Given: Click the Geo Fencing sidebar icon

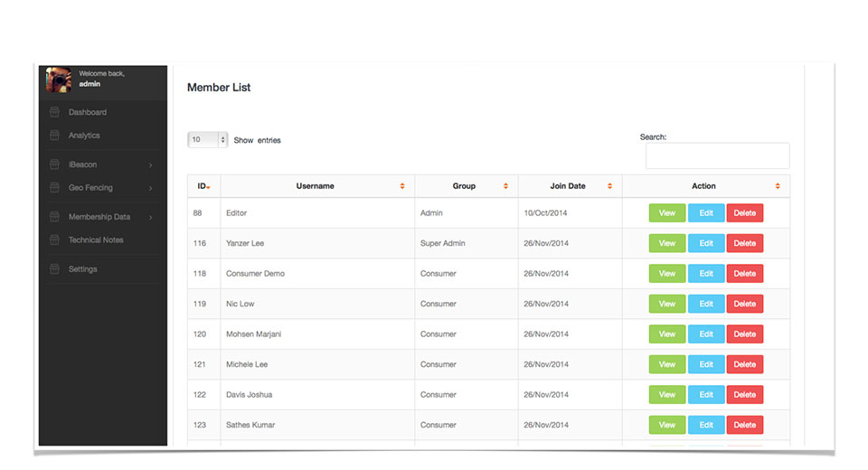Looking at the screenshot, I should (54, 188).
